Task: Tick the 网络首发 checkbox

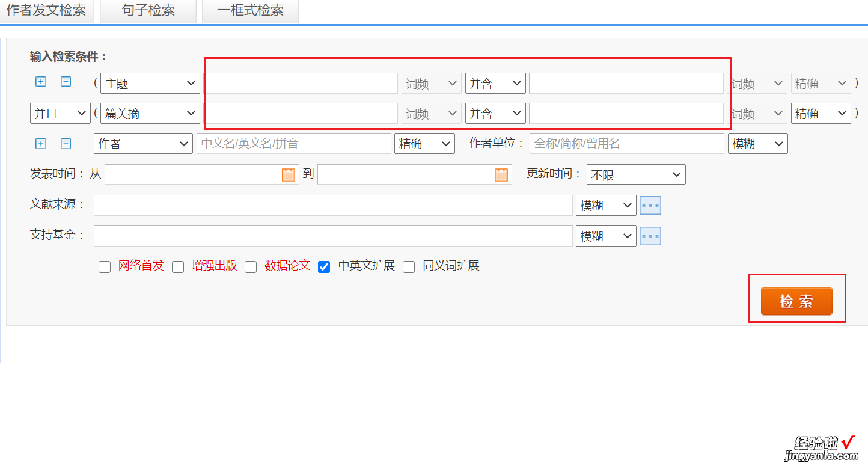Action: pyautogui.click(x=105, y=267)
